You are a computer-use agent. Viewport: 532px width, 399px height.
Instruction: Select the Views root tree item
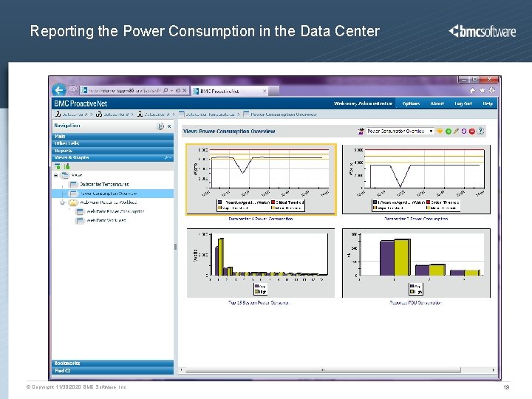(77, 175)
